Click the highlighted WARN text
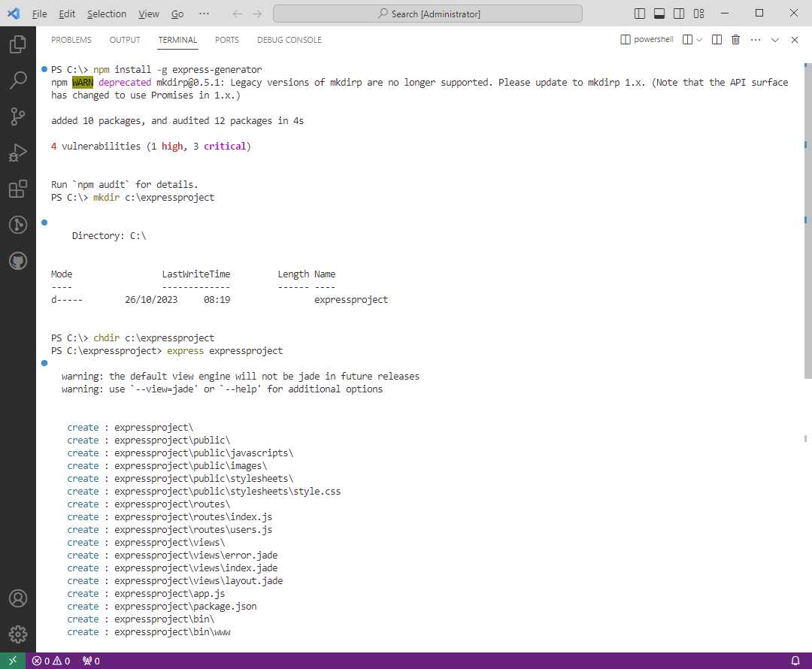The image size is (812, 669). (x=83, y=83)
